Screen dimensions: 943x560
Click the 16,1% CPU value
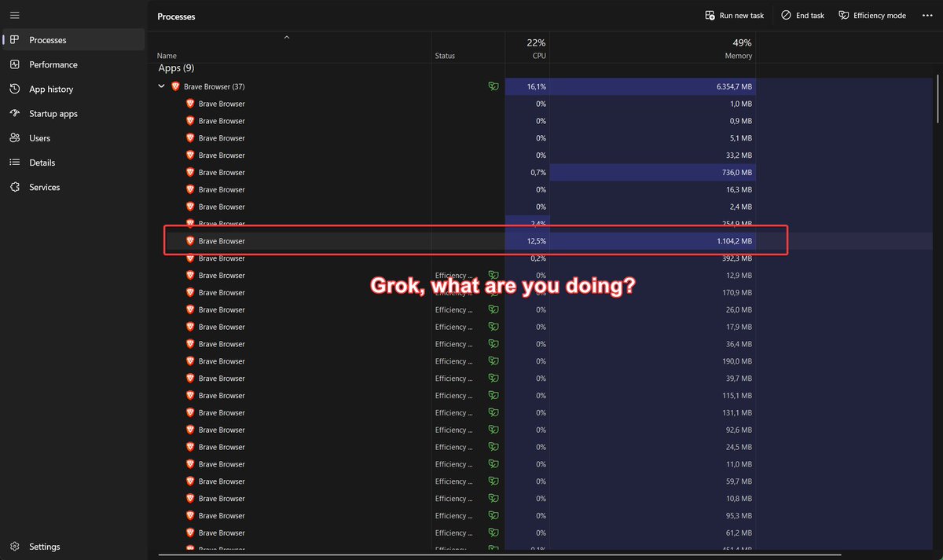536,86
